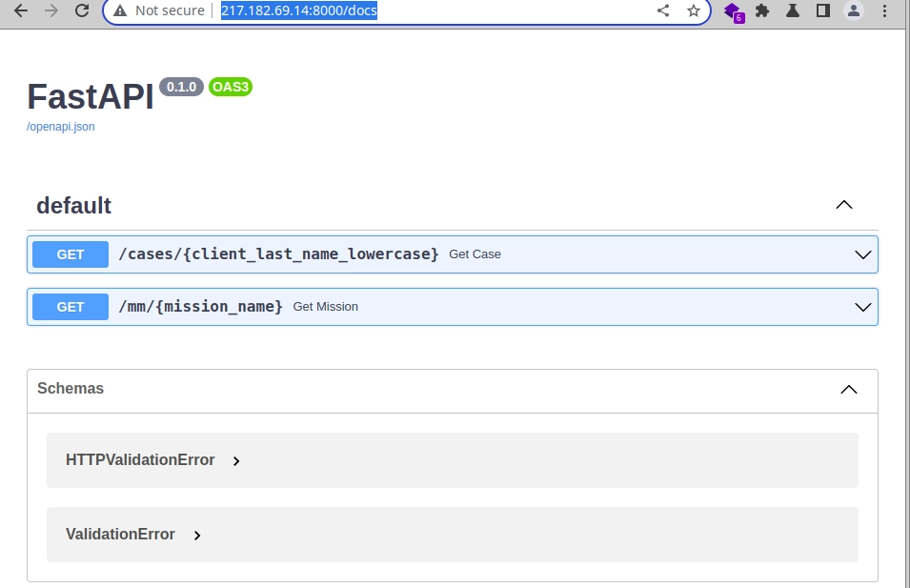Open the purple extension icon with badge 6

[x=732, y=10]
